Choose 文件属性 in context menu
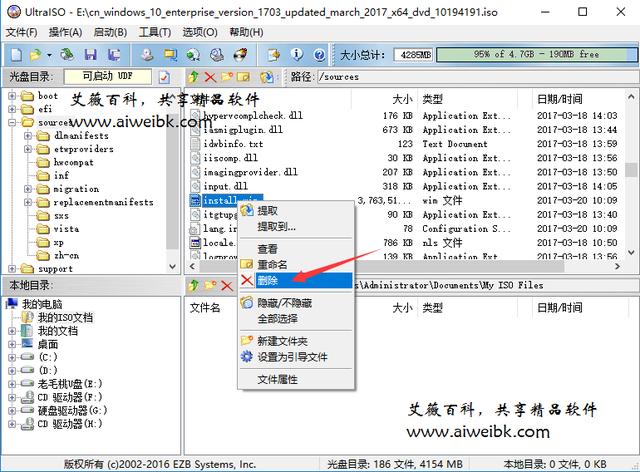 (x=296, y=380)
